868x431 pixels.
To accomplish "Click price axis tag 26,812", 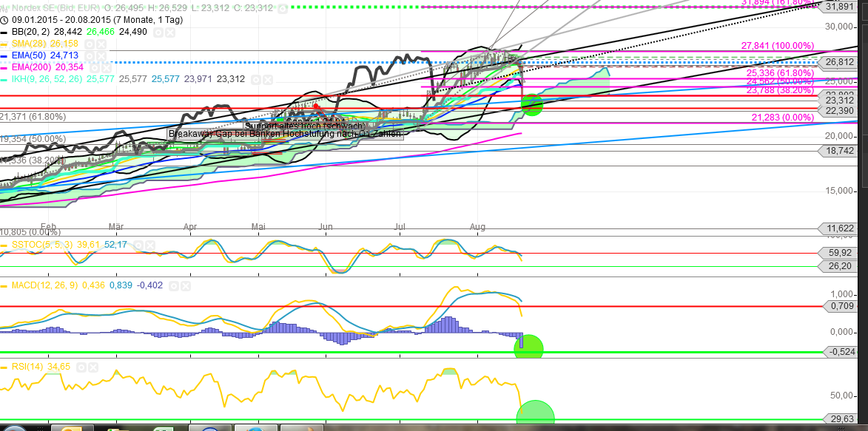I will 838,61.
